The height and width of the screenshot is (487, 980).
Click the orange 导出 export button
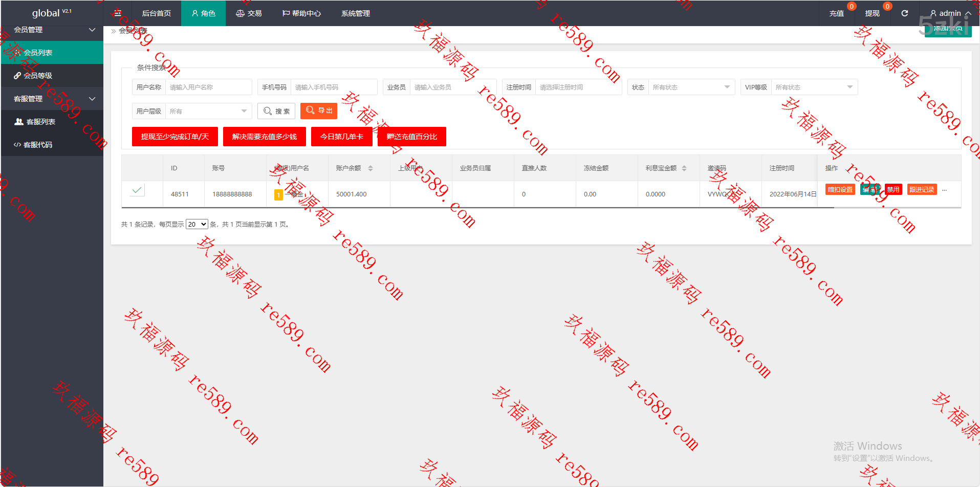coord(319,111)
